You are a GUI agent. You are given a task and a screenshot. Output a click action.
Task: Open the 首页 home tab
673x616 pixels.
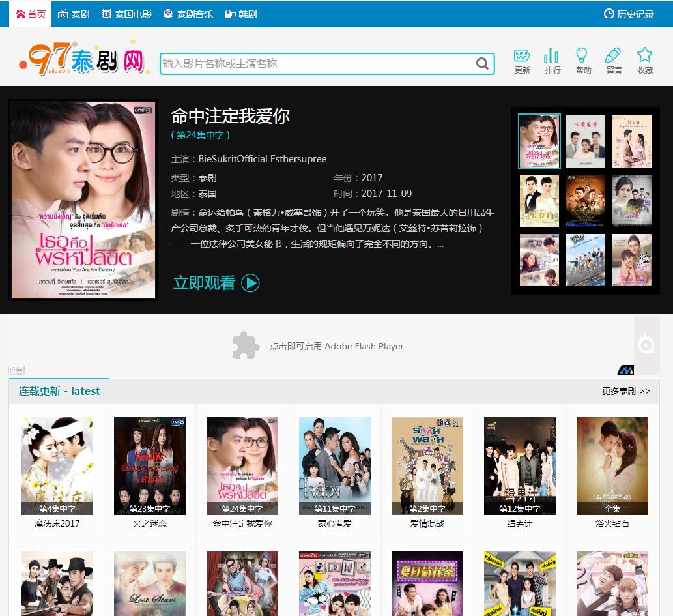31,14
